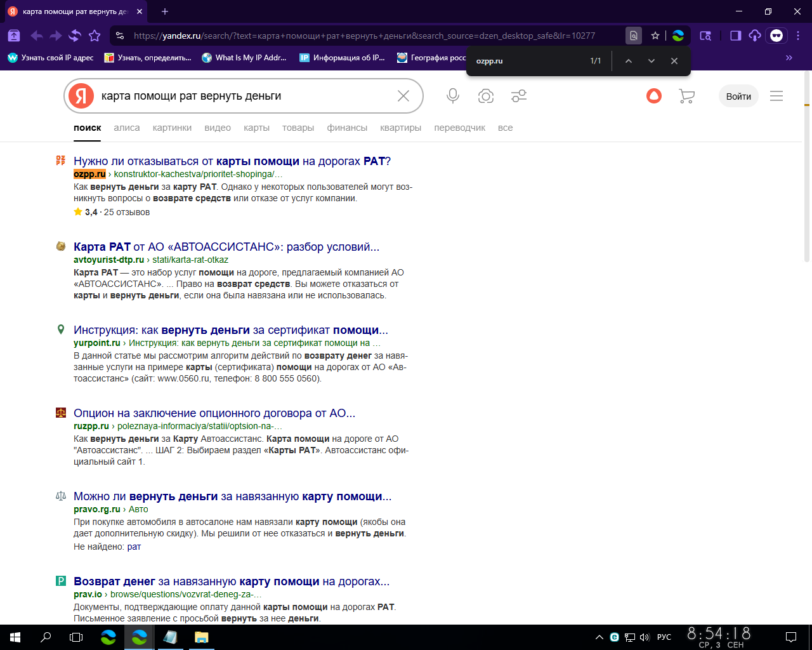Screen dimensions: 812x650
Task: Click site info icon in address bar
Action: pos(120,36)
